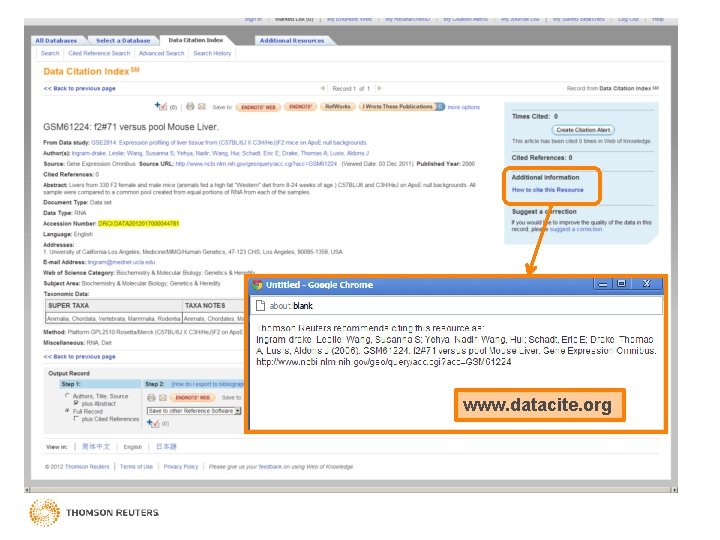Switch to the All Databases tab

(56, 40)
